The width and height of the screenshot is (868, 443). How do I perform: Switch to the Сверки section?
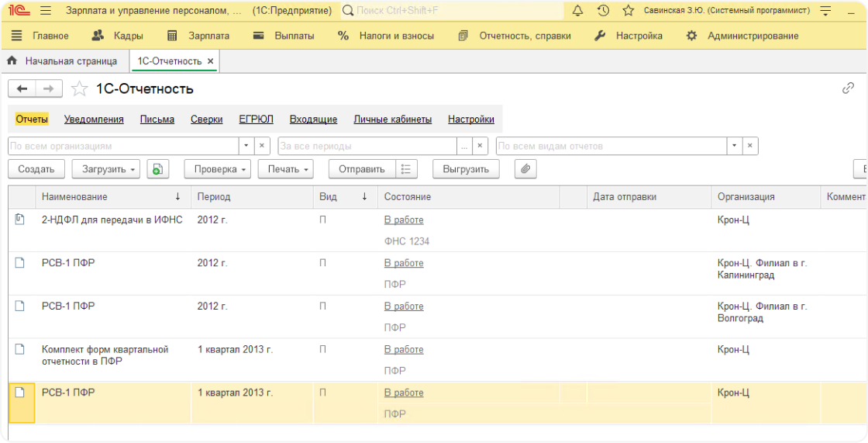pos(206,119)
